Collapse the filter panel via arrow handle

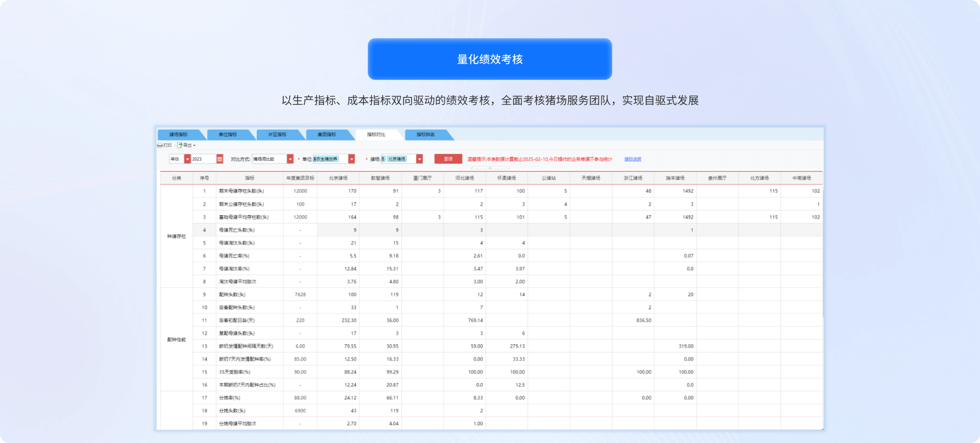coord(490,168)
